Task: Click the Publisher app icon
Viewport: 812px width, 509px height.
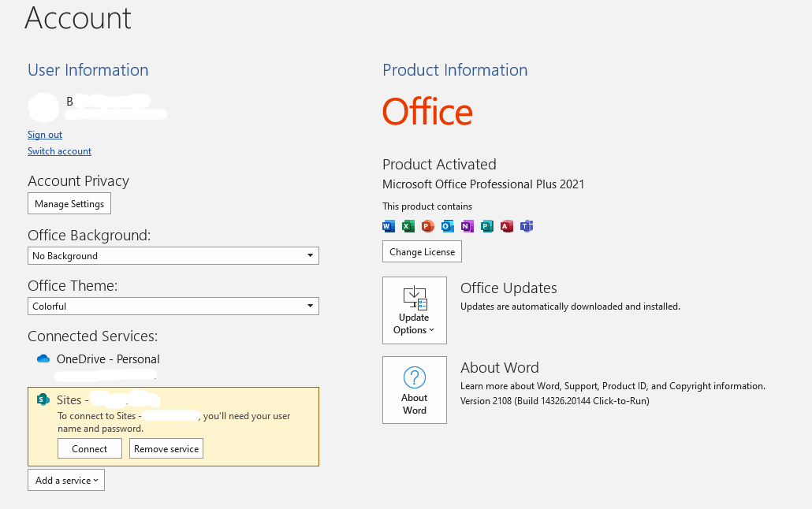Action: (486, 226)
